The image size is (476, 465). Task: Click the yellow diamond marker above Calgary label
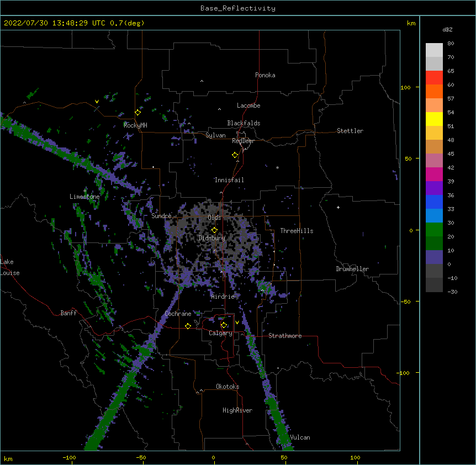pyautogui.click(x=224, y=325)
